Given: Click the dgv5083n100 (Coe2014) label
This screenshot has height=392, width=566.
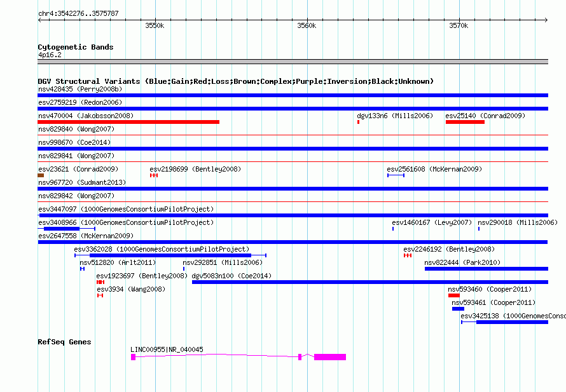Looking at the screenshot, I should [x=231, y=276].
